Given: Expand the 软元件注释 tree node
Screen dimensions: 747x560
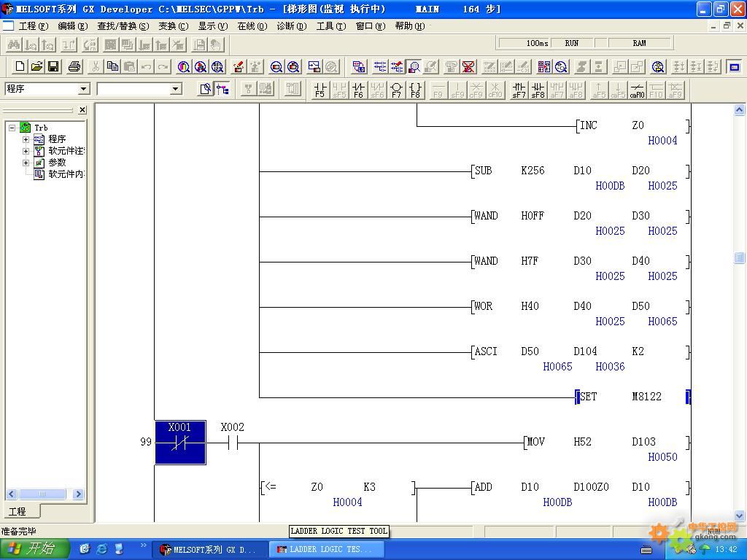Looking at the screenshot, I should click(26, 151).
